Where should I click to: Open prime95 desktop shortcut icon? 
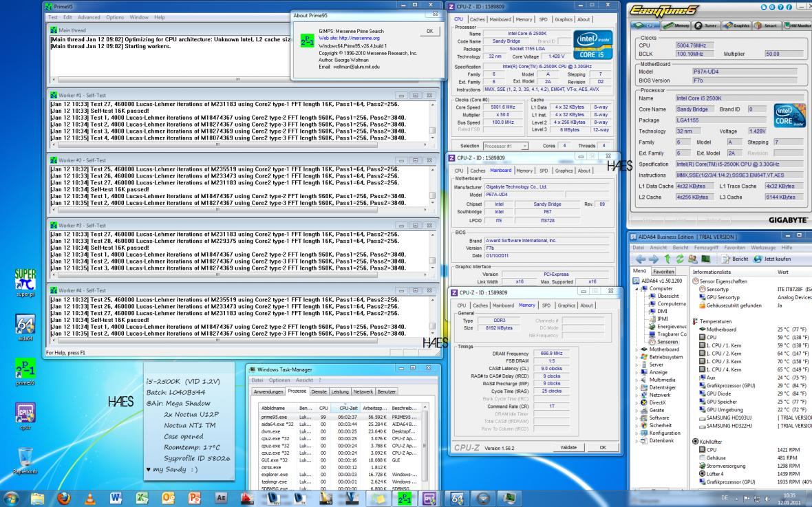point(25,372)
